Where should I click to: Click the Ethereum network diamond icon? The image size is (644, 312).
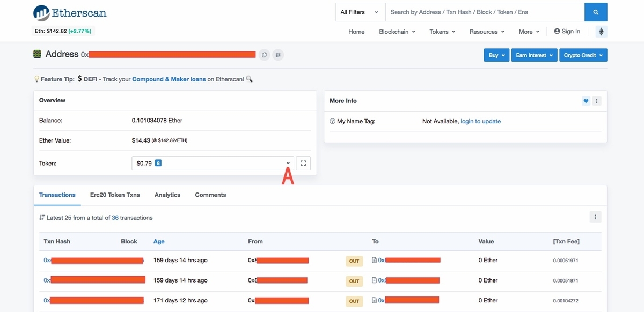pyautogui.click(x=601, y=32)
